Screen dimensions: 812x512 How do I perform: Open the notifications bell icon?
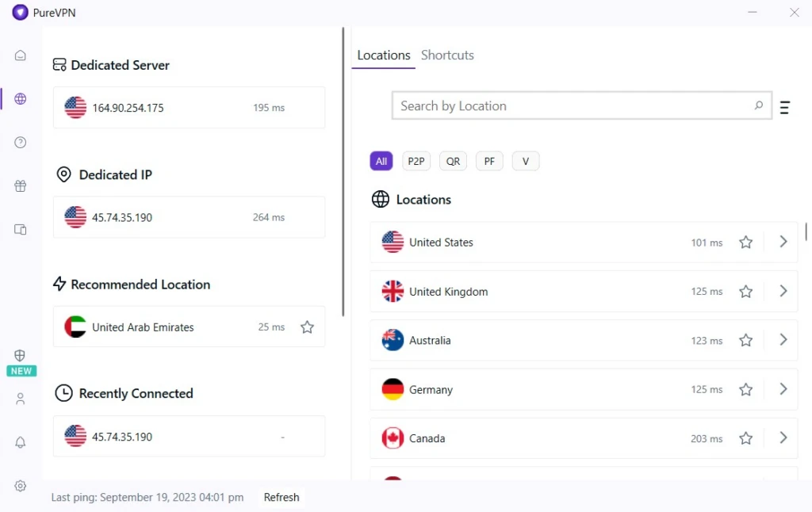pos(20,442)
